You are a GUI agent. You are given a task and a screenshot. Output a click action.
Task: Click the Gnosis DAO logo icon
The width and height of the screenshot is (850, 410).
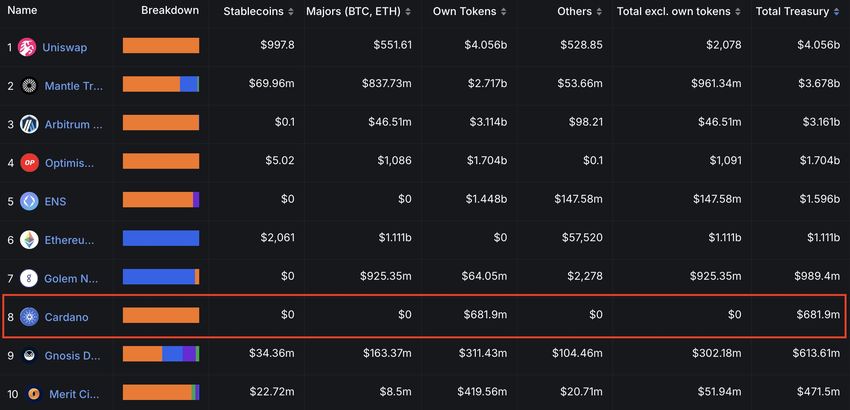point(29,355)
